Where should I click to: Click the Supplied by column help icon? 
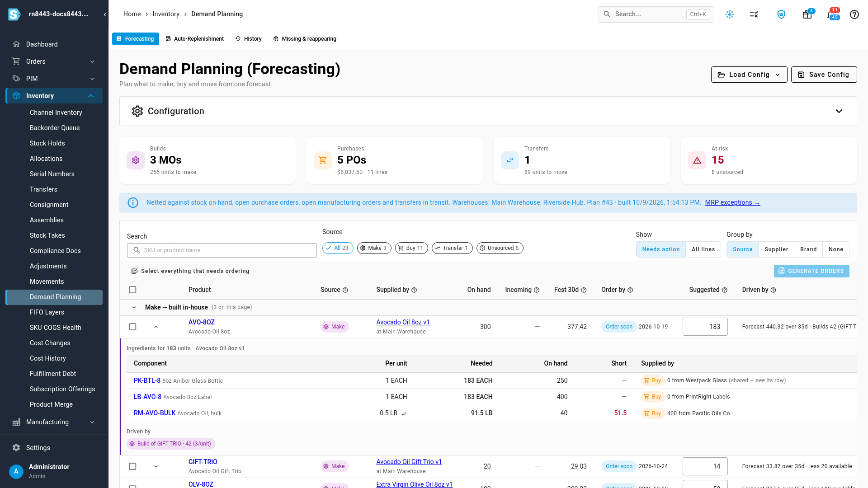414,290
